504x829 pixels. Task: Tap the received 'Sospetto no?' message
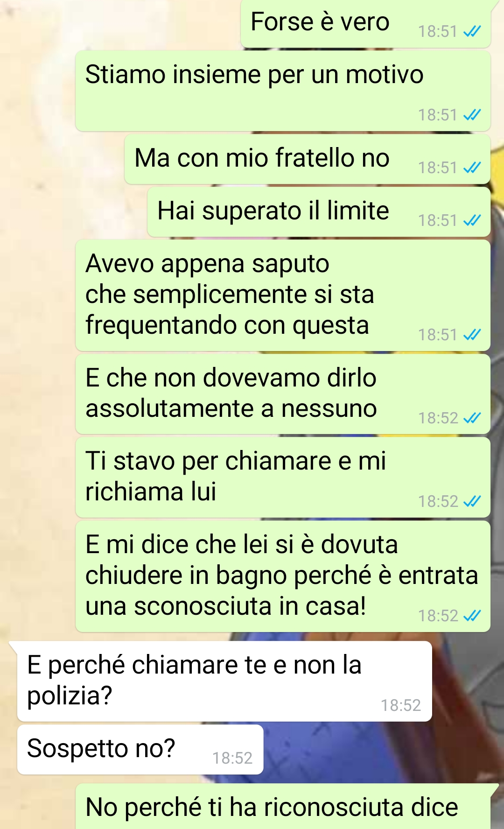(140, 750)
